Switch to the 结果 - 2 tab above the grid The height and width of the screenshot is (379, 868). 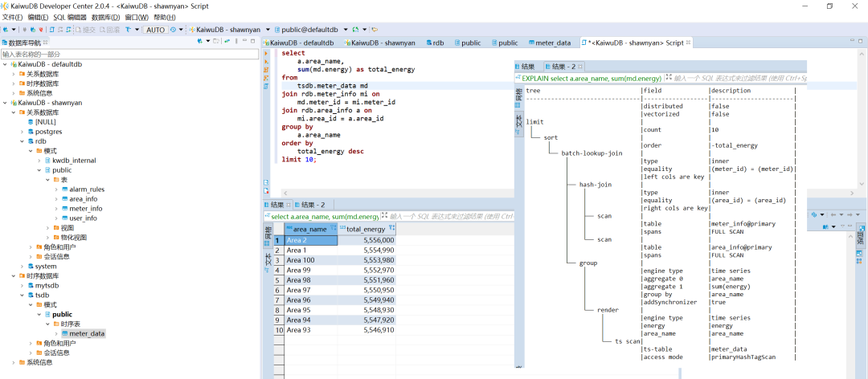[309, 205]
